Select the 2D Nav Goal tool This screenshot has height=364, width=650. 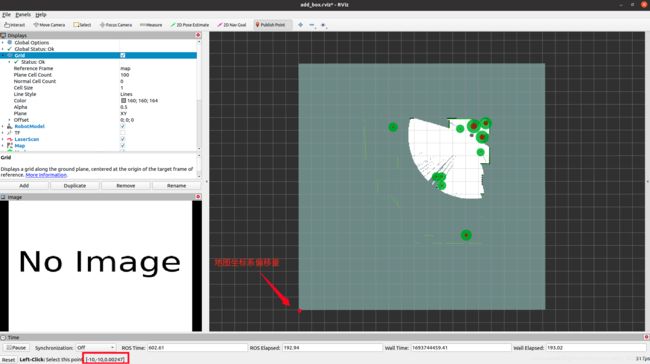point(232,25)
